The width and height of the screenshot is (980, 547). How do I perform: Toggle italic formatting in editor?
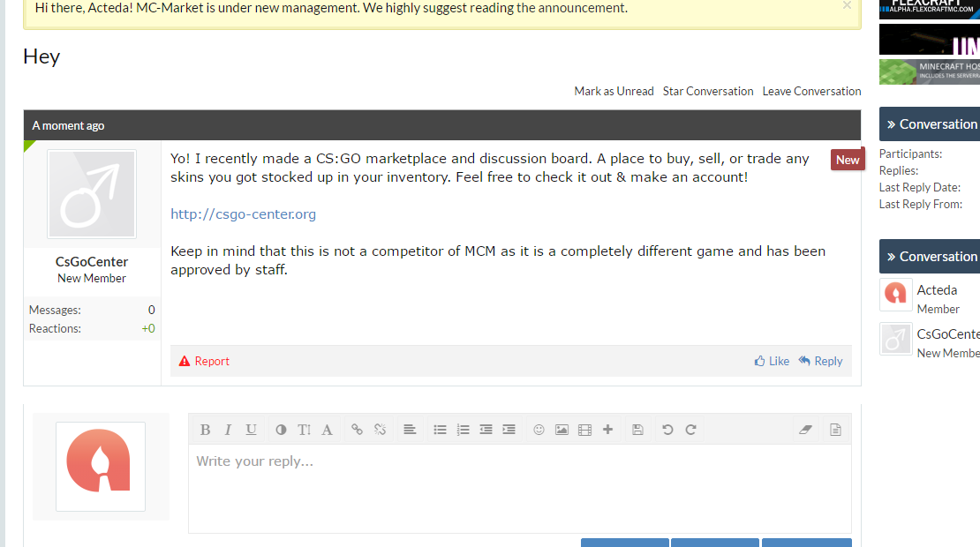228,430
